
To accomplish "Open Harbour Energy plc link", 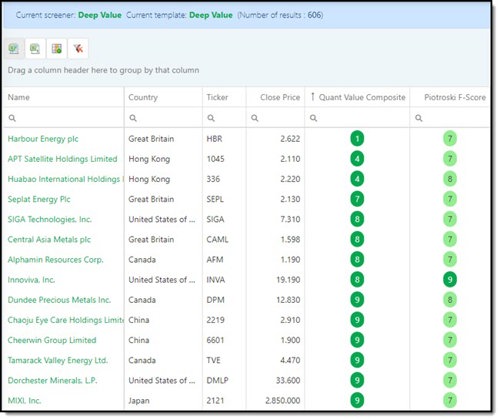I will (43, 139).
